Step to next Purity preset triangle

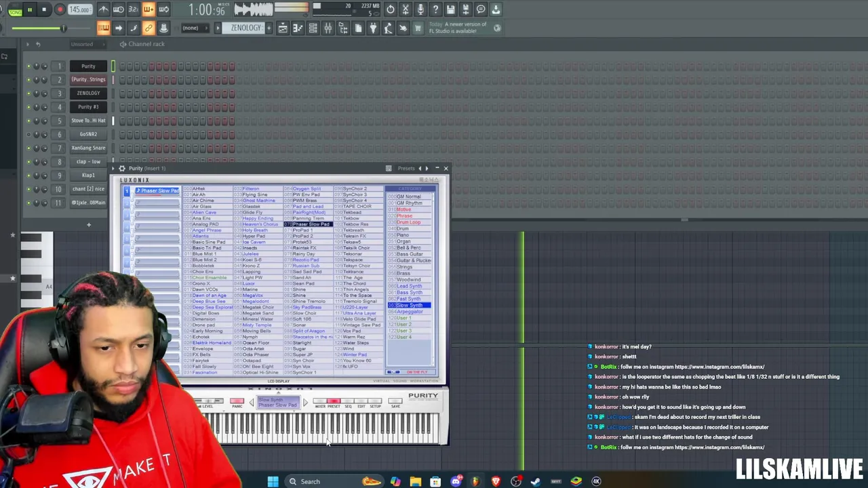click(x=305, y=403)
